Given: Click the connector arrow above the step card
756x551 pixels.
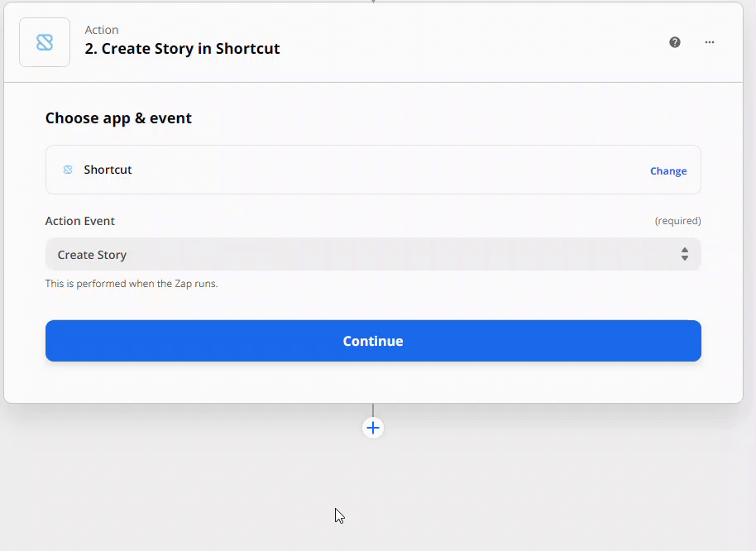Looking at the screenshot, I should [373, 2].
